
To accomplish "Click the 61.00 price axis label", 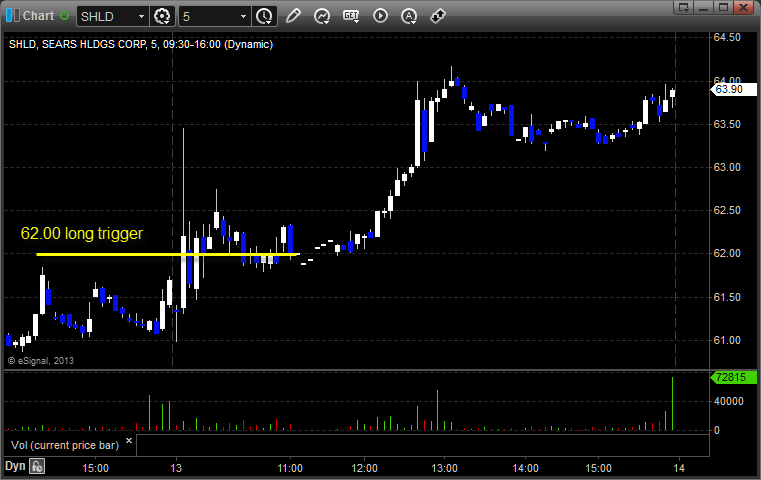I will pos(727,340).
